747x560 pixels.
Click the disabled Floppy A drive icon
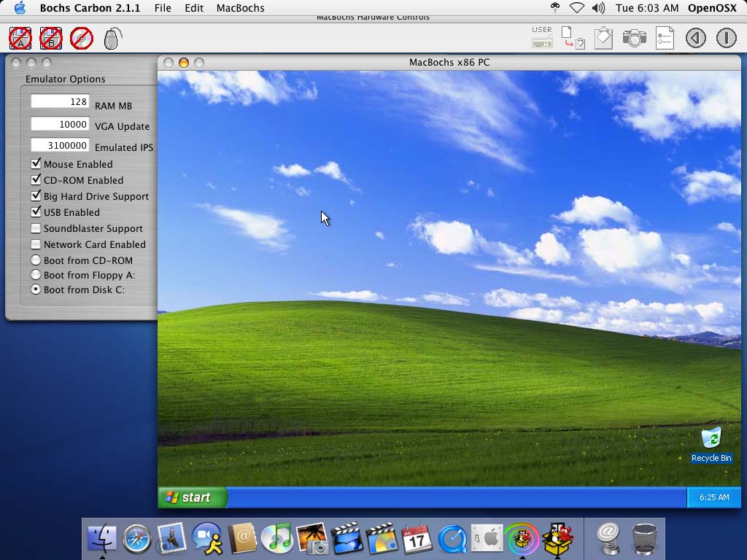20,38
